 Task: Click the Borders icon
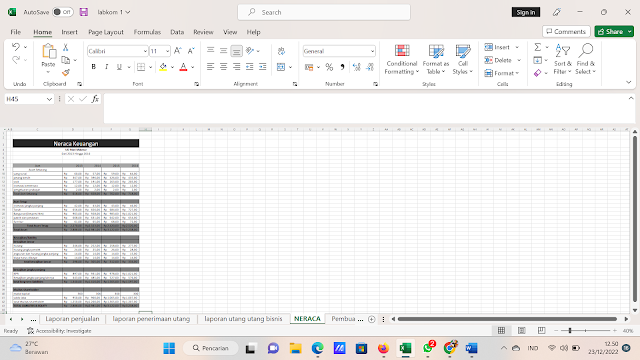point(141,67)
